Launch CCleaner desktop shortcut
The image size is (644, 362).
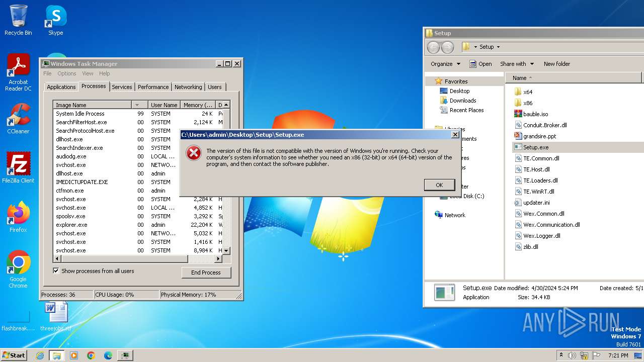[x=18, y=119]
